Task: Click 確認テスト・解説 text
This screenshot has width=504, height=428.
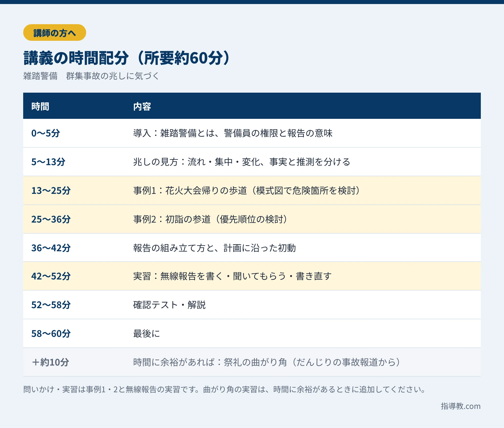Action: click(169, 305)
